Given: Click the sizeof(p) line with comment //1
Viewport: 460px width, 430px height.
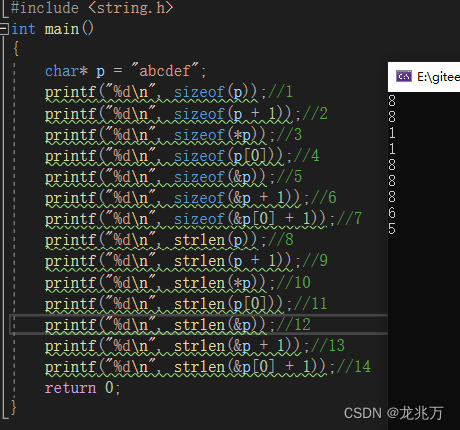Looking at the screenshot, I should [169, 92].
